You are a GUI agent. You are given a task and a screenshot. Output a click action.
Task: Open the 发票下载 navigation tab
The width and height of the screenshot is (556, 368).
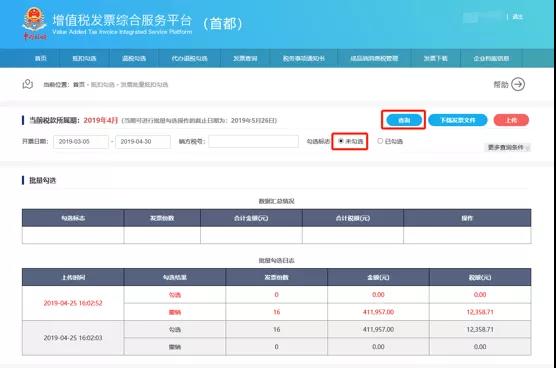click(435, 58)
